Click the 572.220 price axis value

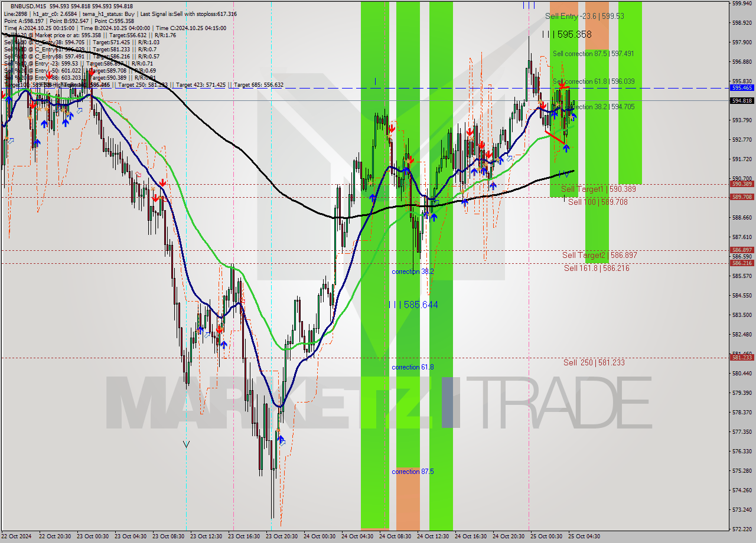(x=742, y=529)
